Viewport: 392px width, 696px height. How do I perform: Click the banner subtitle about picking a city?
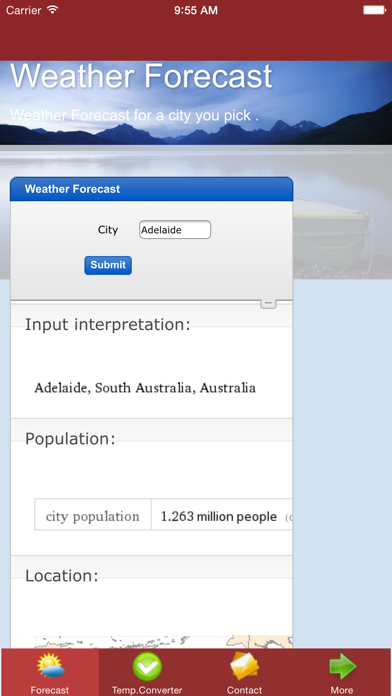(x=134, y=115)
